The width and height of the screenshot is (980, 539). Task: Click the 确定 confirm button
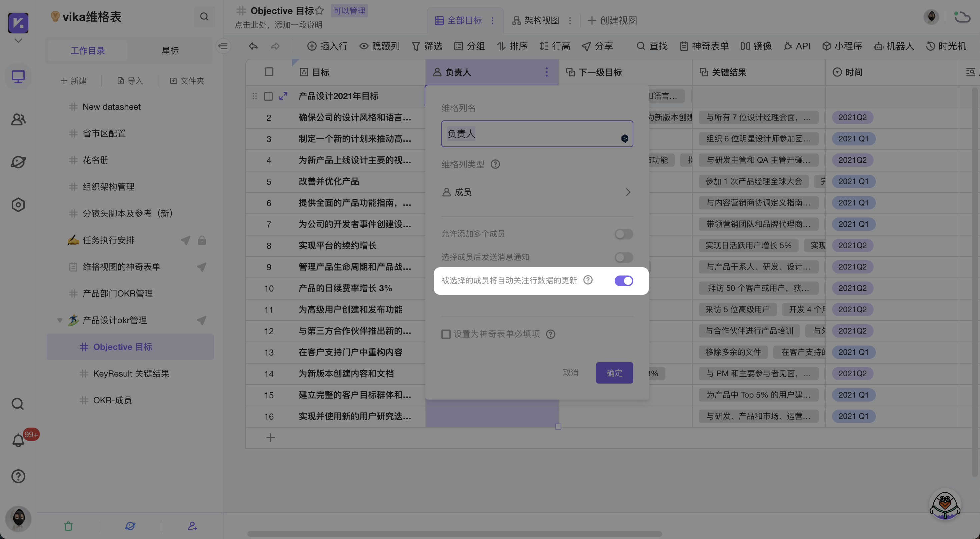[614, 373]
